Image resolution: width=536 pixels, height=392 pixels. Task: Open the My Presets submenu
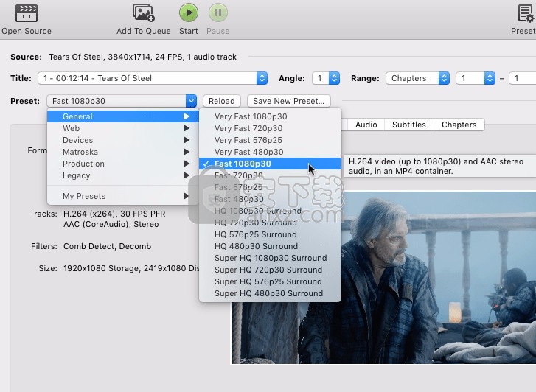click(123, 196)
